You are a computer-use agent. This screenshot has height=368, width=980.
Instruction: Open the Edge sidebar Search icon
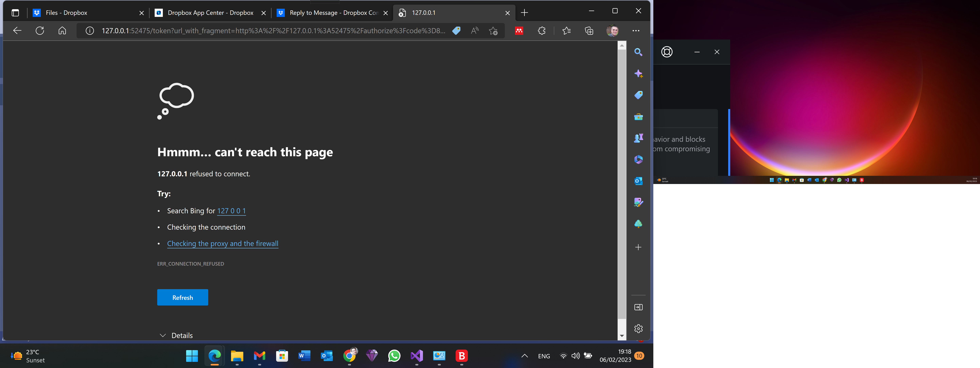click(638, 52)
